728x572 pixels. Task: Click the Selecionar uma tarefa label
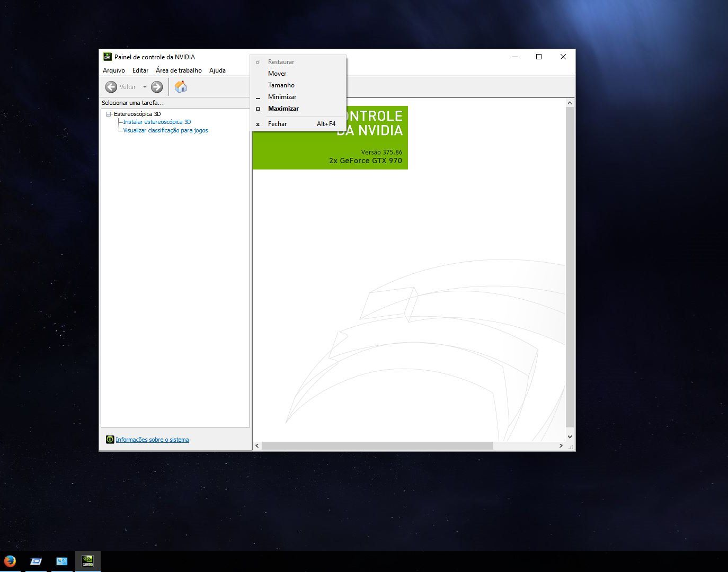(133, 103)
